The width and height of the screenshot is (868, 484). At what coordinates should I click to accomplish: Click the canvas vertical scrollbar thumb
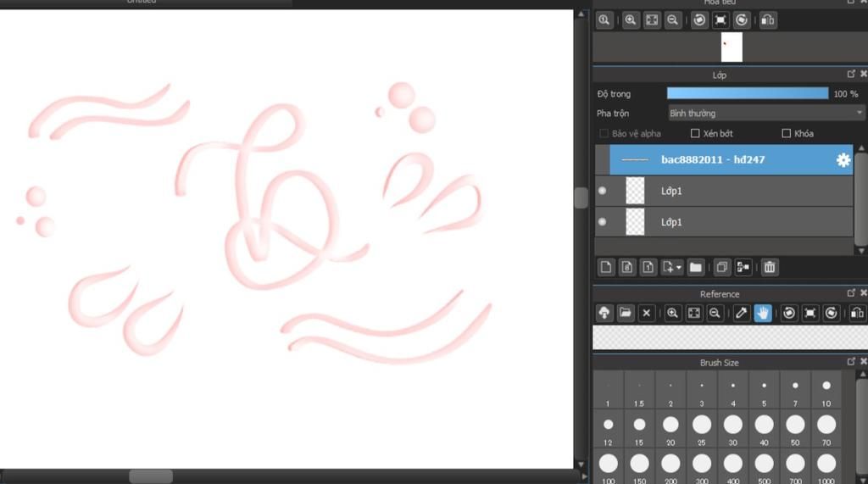(581, 197)
